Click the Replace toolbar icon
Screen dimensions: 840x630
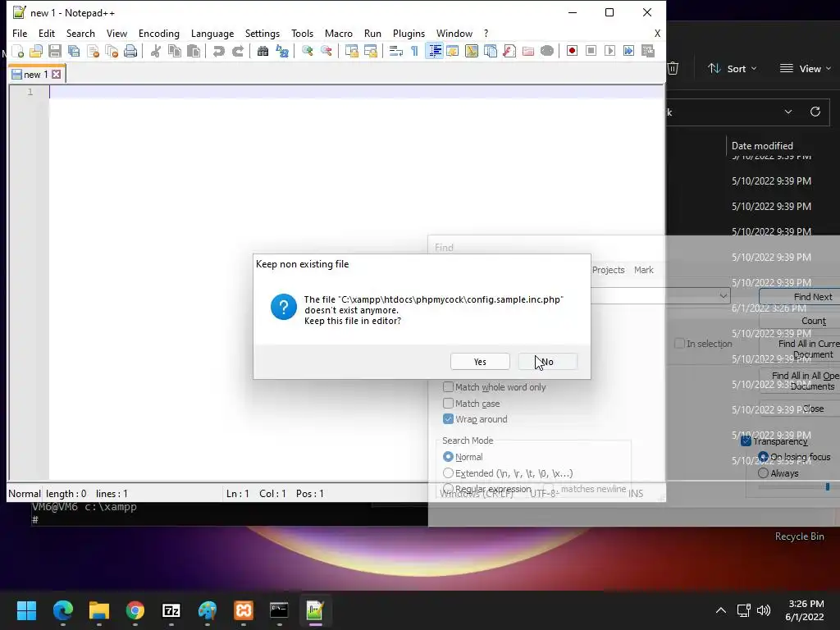(x=282, y=51)
